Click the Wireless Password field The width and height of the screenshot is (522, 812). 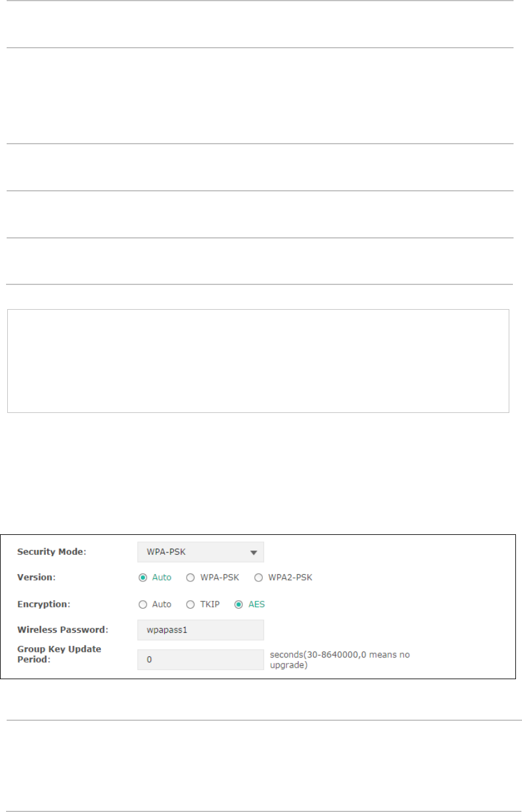tap(201, 630)
